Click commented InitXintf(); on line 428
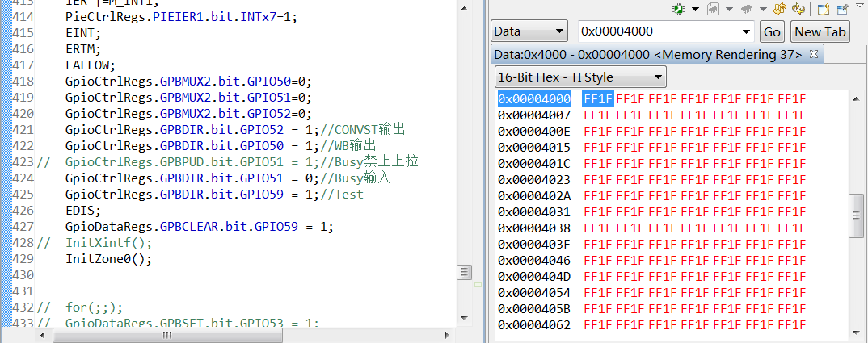 [x=108, y=242]
